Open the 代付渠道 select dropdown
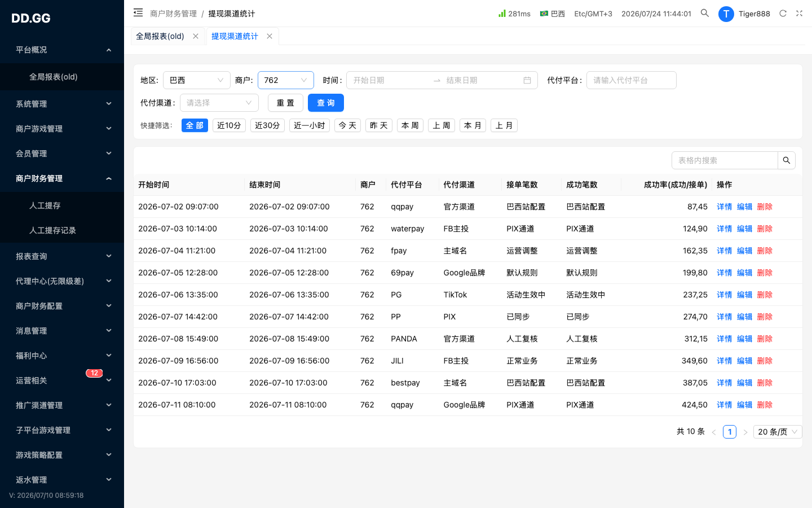812x508 pixels. click(x=219, y=103)
